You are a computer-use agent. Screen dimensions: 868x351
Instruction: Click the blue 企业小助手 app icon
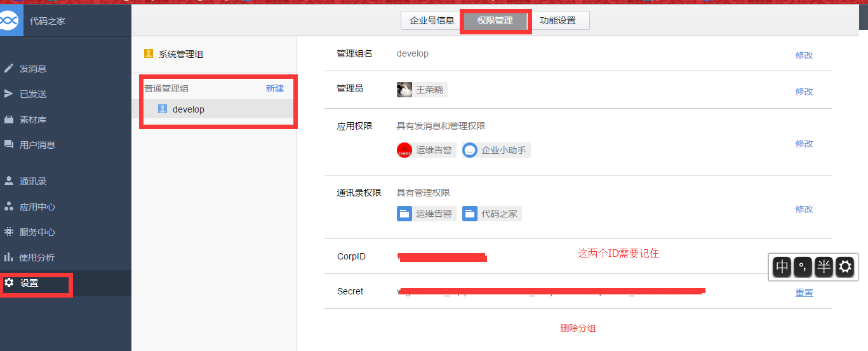pos(470,150)
